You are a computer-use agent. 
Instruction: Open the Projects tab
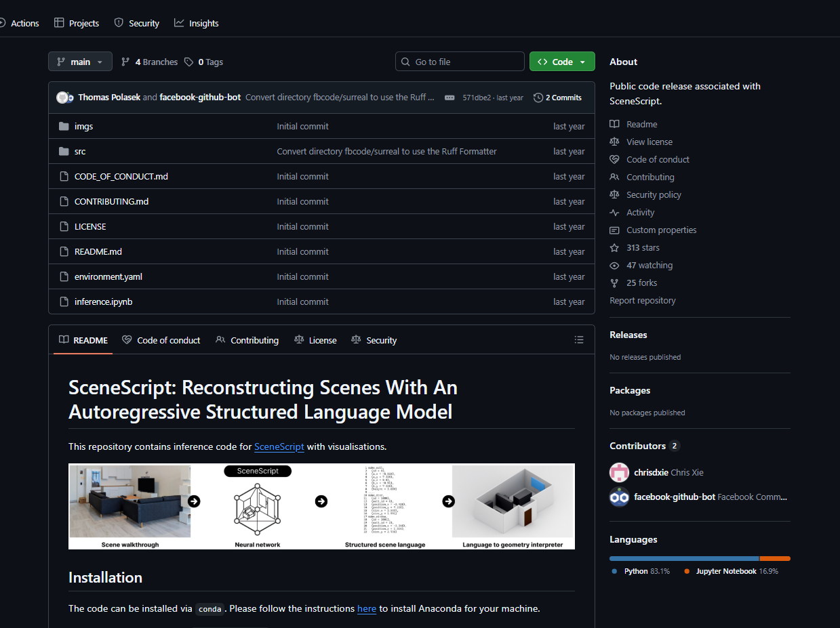pos(77,23)
